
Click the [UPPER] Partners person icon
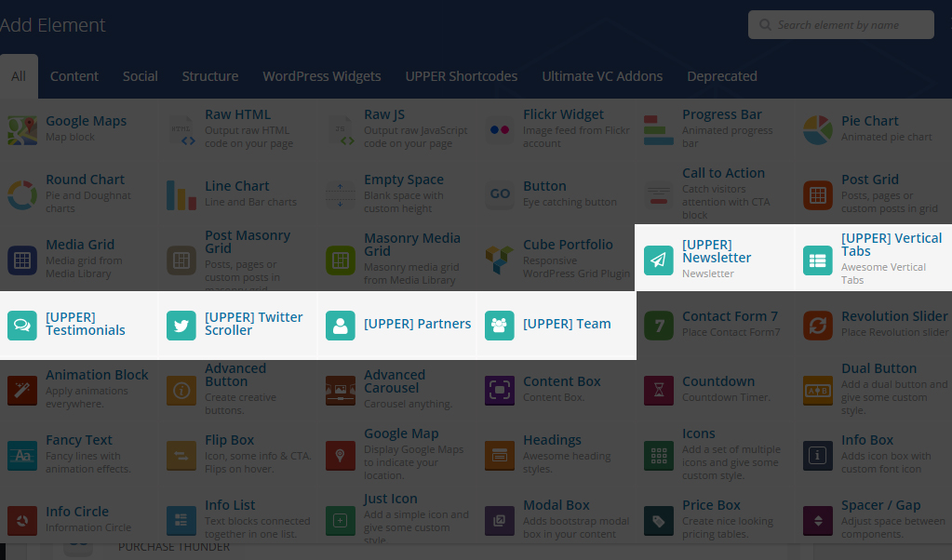coord(341,325)
